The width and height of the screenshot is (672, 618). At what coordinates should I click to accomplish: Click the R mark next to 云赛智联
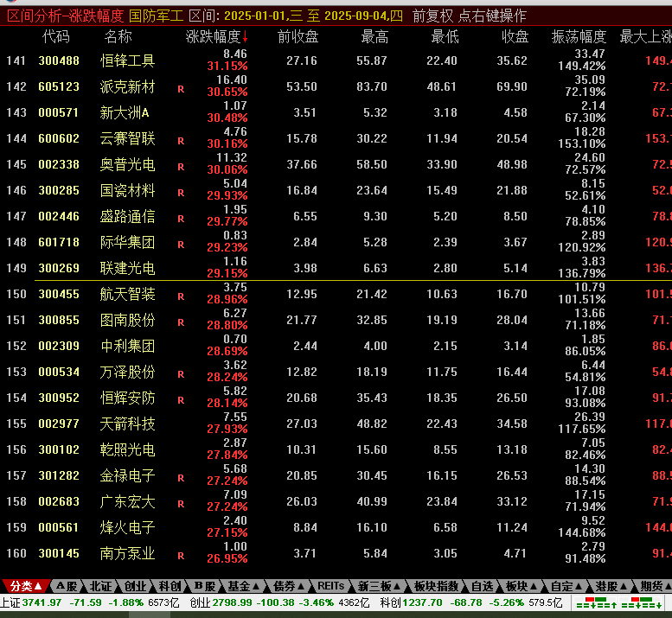[x=181, y=141]
